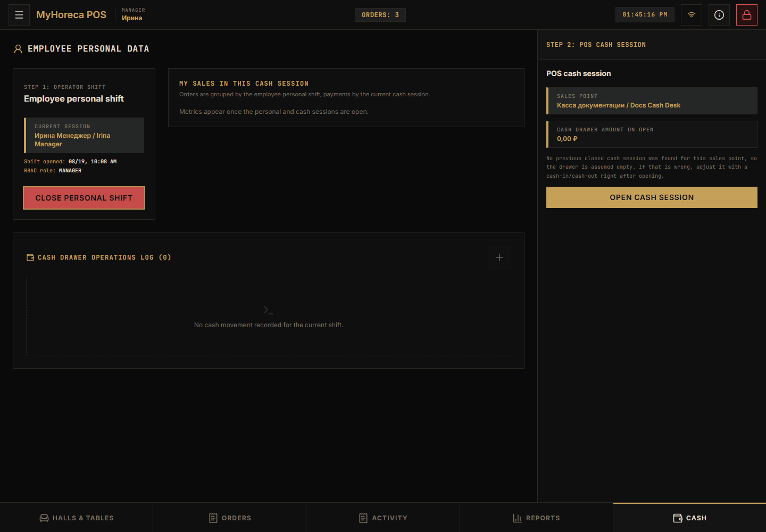Screen dimensions: 766x532
Task: Click the MyHoreca POS logo
Action: pos(71,15)
